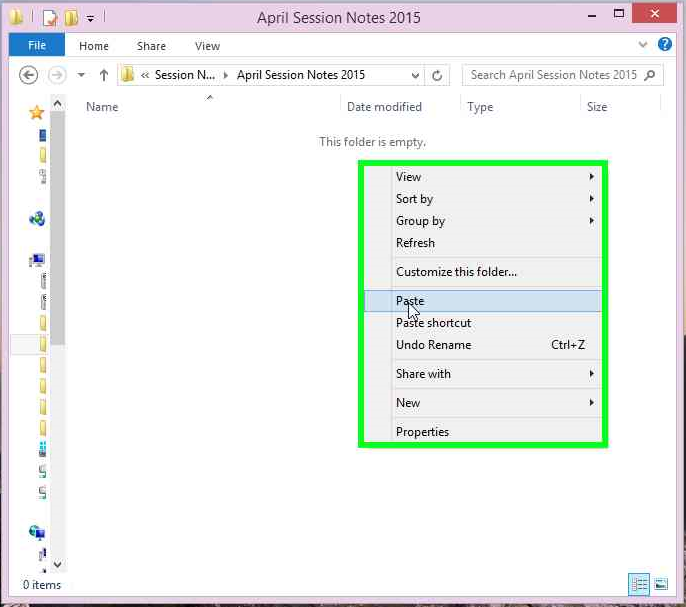Maximize the April Session Notes window
This screenshot has height=607, width=686.
click(x=619, y=14)
